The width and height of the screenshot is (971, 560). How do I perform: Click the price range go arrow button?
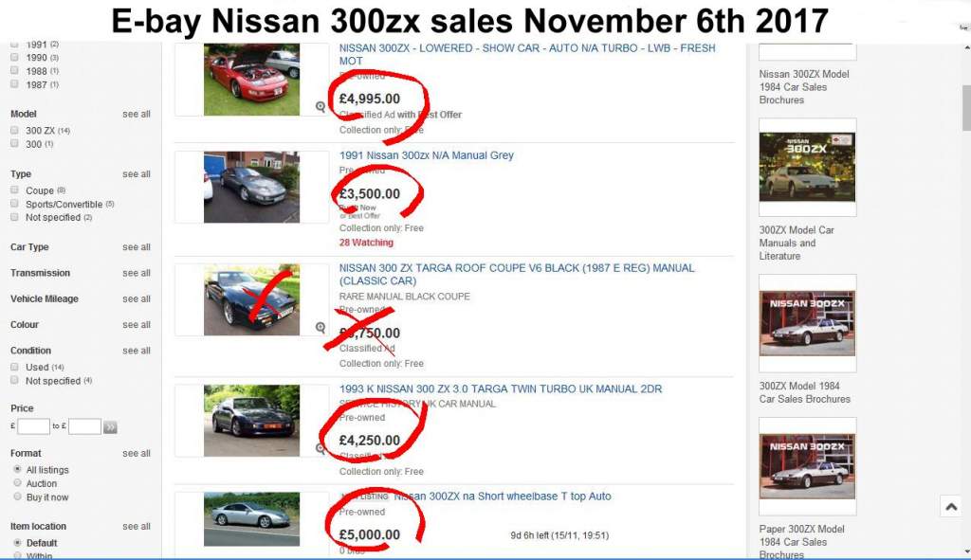pyautogui.click(x=110, y=427)
